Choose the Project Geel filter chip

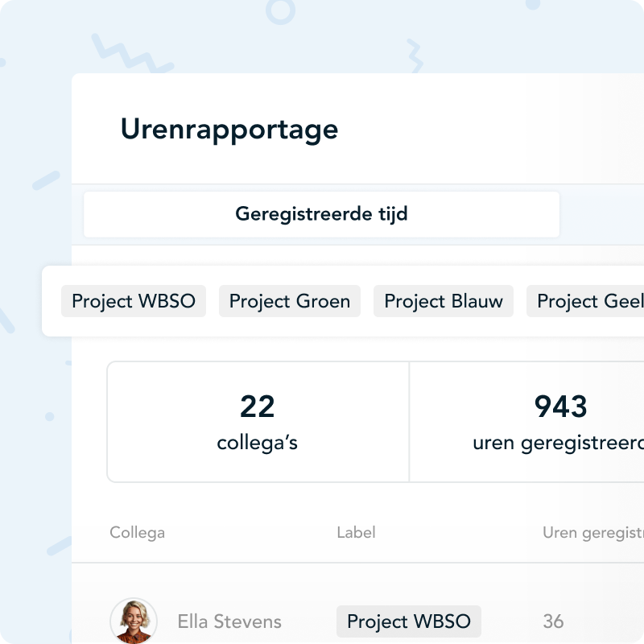pos(588,301)
